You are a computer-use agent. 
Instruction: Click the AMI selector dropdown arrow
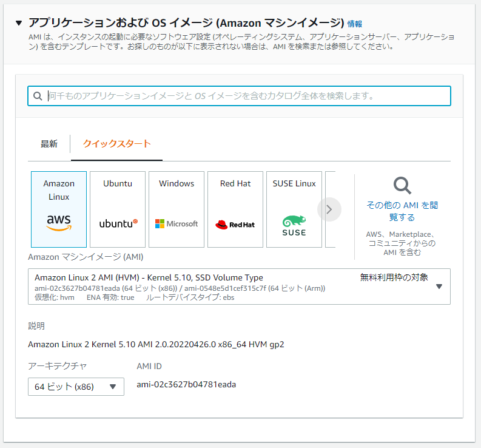coord(439,287)
